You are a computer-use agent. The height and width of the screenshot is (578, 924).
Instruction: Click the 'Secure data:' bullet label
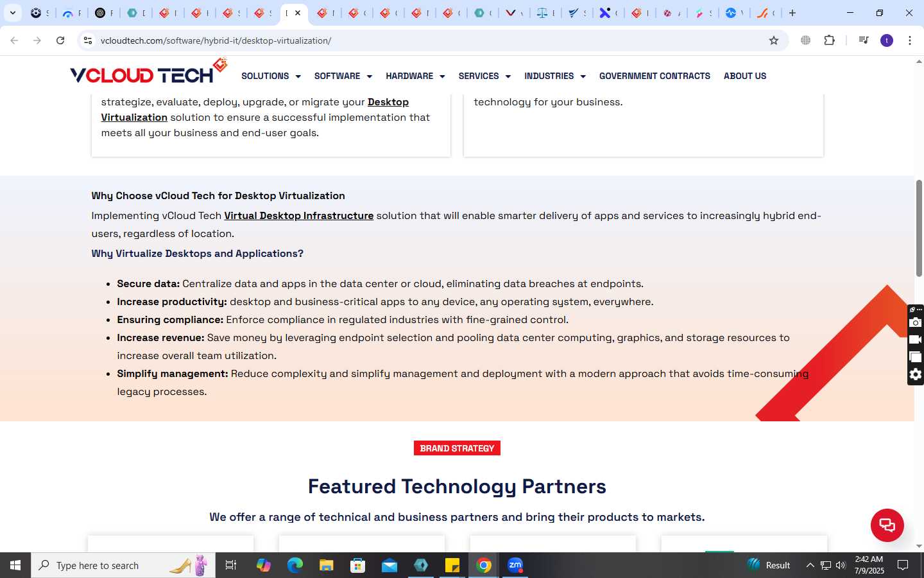click(148, 284)
